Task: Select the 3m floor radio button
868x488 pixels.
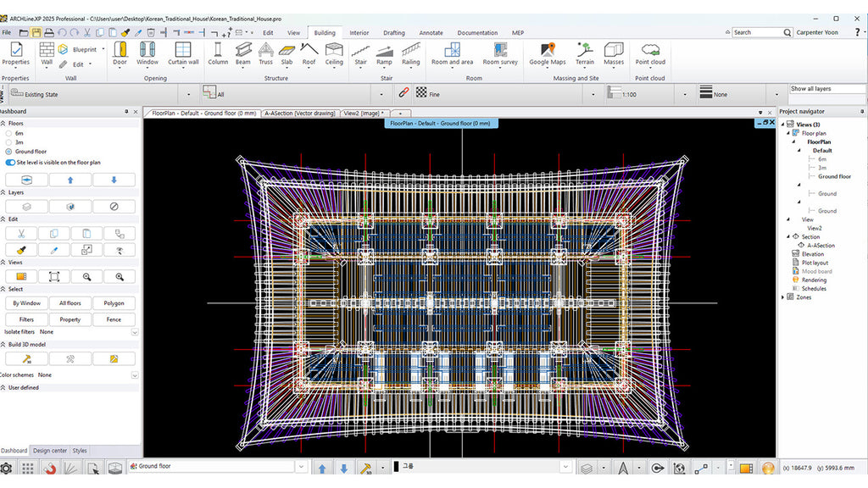Action: [x=8, y=142]
